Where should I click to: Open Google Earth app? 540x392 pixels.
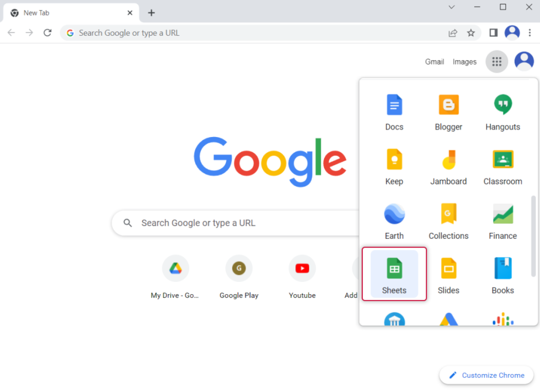[394, 221]
